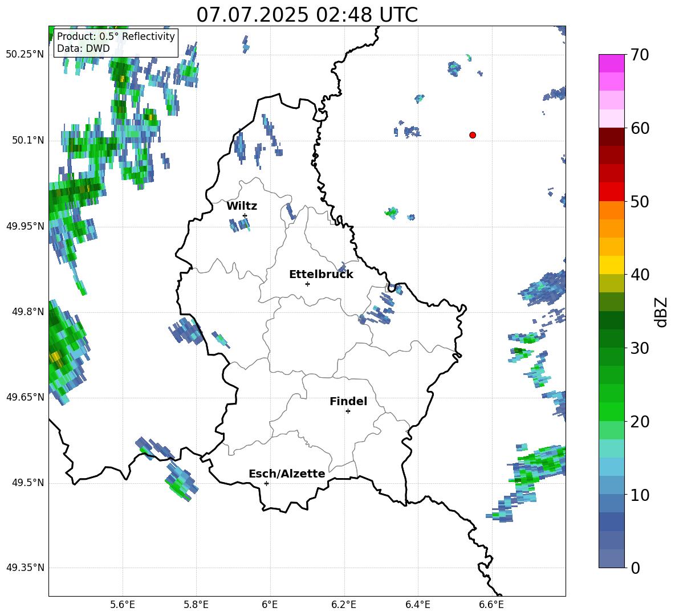
Task: Click the yellow 40 dBZ colorbar segment
Action: coord(611,265)
